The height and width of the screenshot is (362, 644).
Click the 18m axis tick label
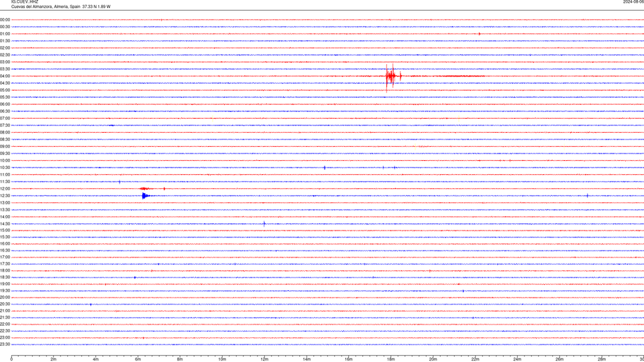pos(390,359)
